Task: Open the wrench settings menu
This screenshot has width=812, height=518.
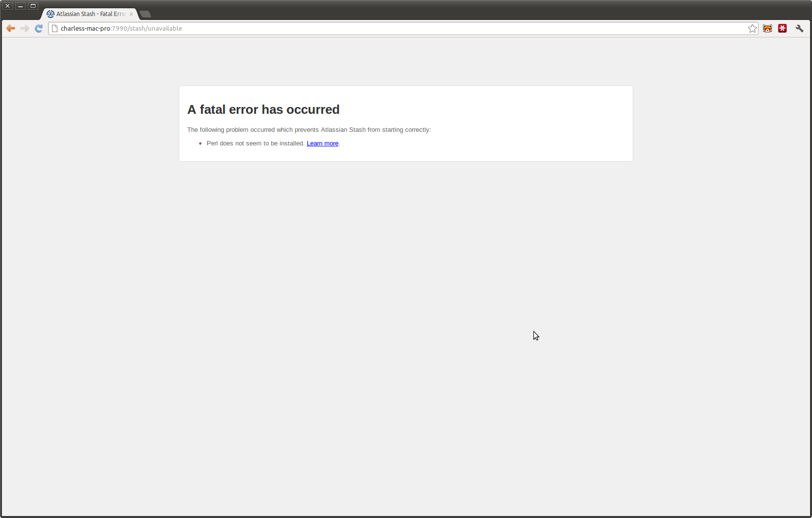Action: [799, 28]
